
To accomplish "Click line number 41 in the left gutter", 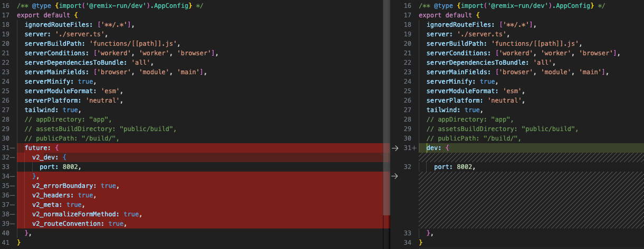I will 5,243.
